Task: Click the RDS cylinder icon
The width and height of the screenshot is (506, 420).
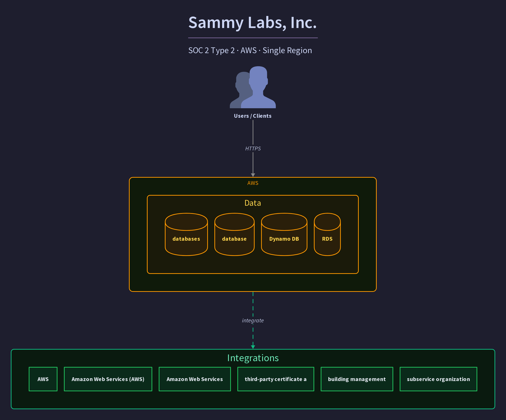Action: tap(327, 234)
